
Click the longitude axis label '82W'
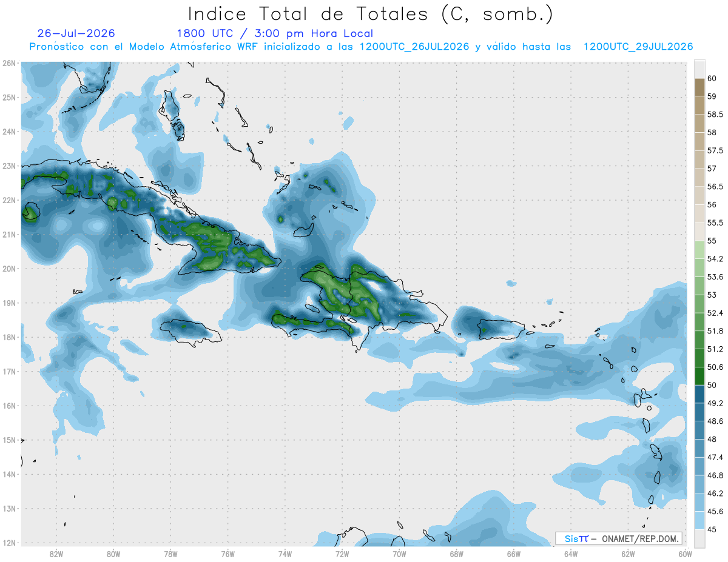coord(56,554)
